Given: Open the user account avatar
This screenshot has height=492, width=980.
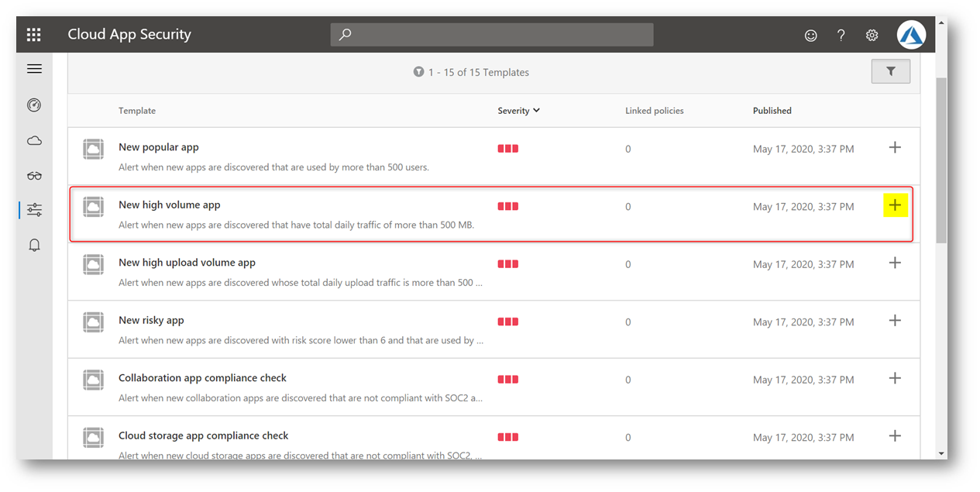Looking at the screenshot, I should 911,35.
